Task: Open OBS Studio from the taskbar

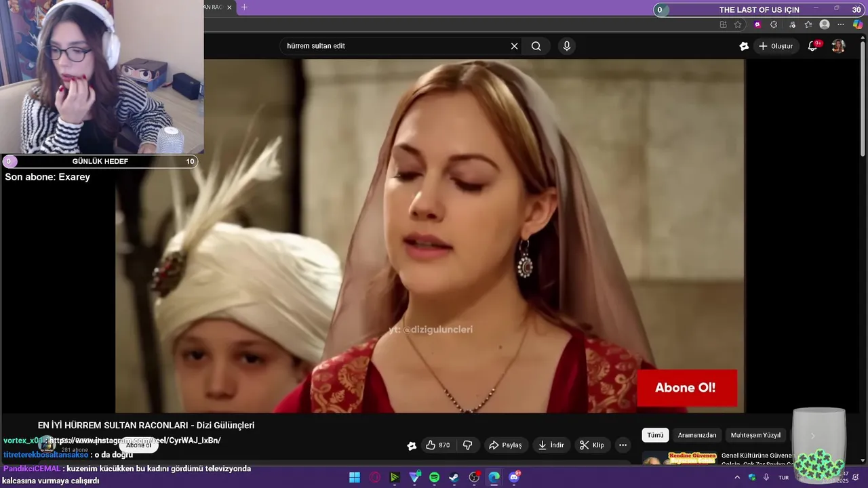Action: point(474,477)
